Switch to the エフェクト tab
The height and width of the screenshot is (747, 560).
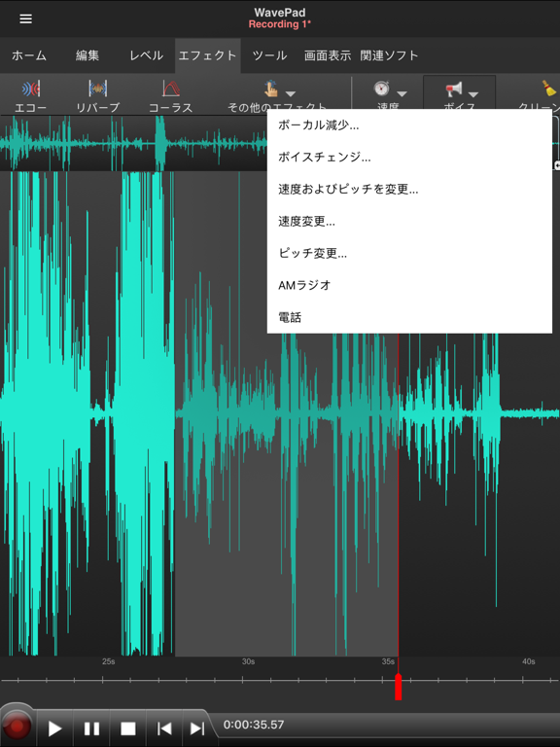[208, 55]
